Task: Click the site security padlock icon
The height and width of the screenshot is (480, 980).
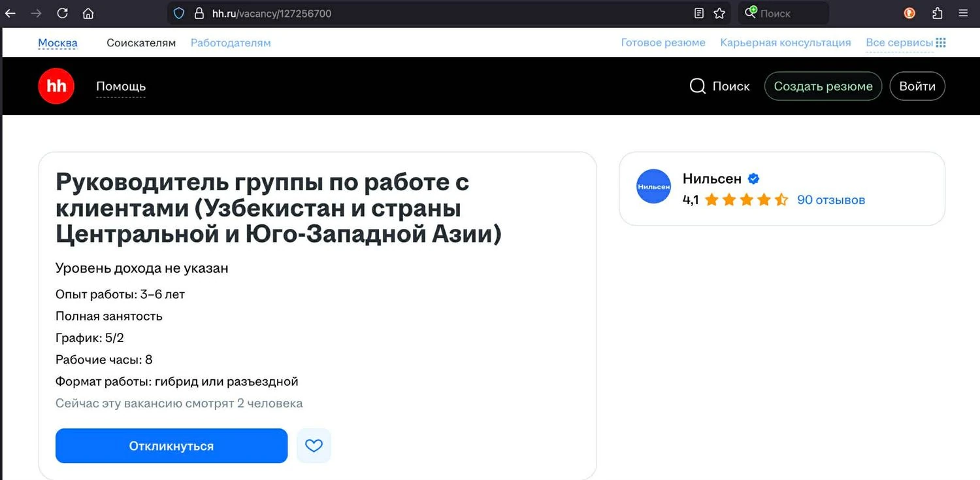Action: 199,13
